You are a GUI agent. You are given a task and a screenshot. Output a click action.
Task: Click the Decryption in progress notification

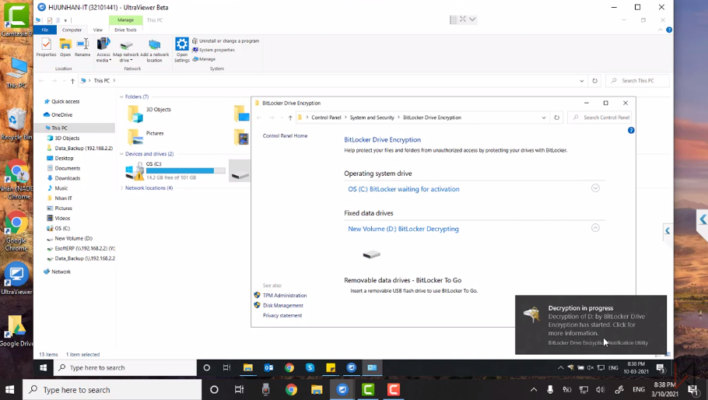[591, 325]
